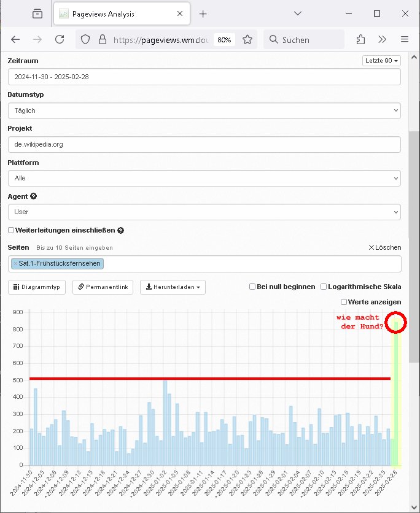This screenshot has height=513, width=420.
Task: Enable Bei null beginnen
Action: [x=252, y=287]
